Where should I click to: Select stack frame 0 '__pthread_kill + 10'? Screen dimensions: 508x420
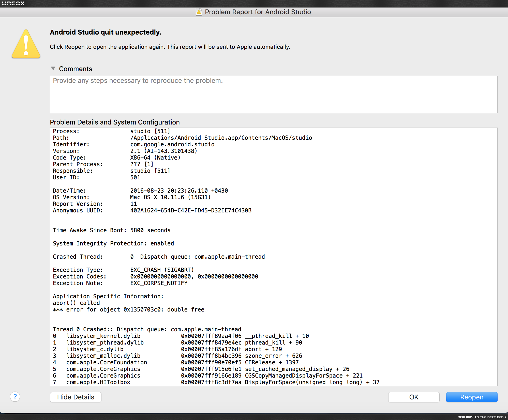click(x=277, y=336)
